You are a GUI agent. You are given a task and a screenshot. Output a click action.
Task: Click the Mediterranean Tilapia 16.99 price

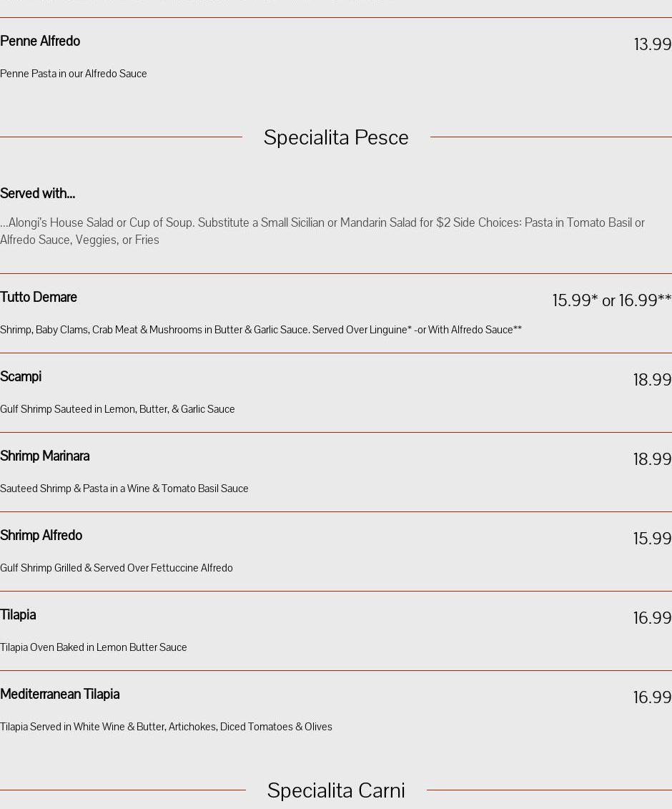[x=652, y=697]
